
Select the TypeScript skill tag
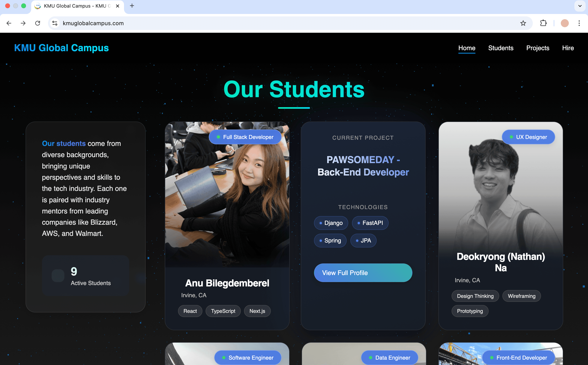tap(223, 311)
